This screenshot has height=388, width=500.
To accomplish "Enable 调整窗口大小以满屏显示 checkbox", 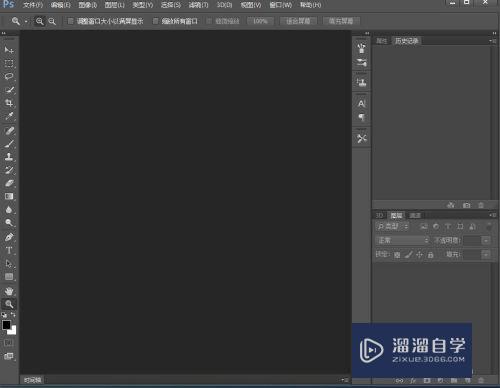I will pyautogui.click(x=71, y=21).
